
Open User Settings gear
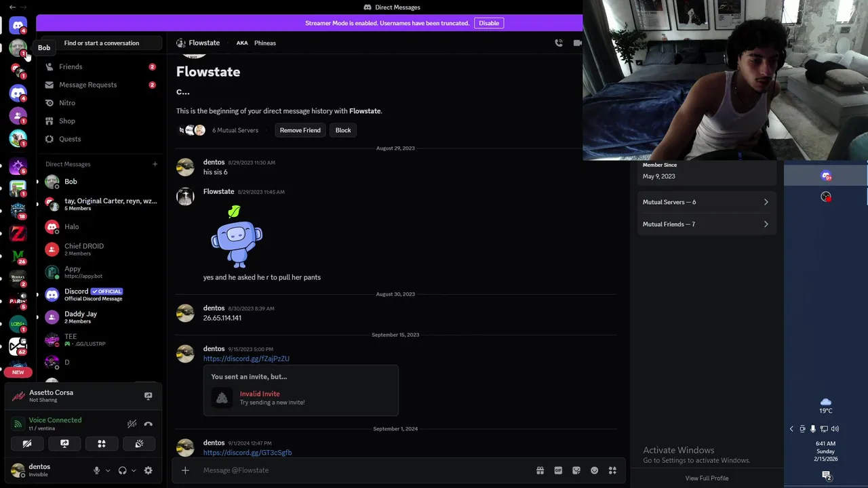pyautogui.click(x=149, y=470)
